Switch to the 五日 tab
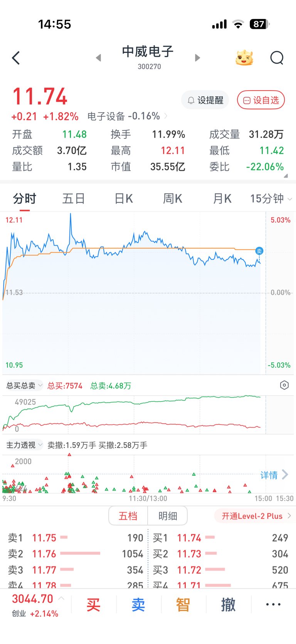 pos(74,199)
